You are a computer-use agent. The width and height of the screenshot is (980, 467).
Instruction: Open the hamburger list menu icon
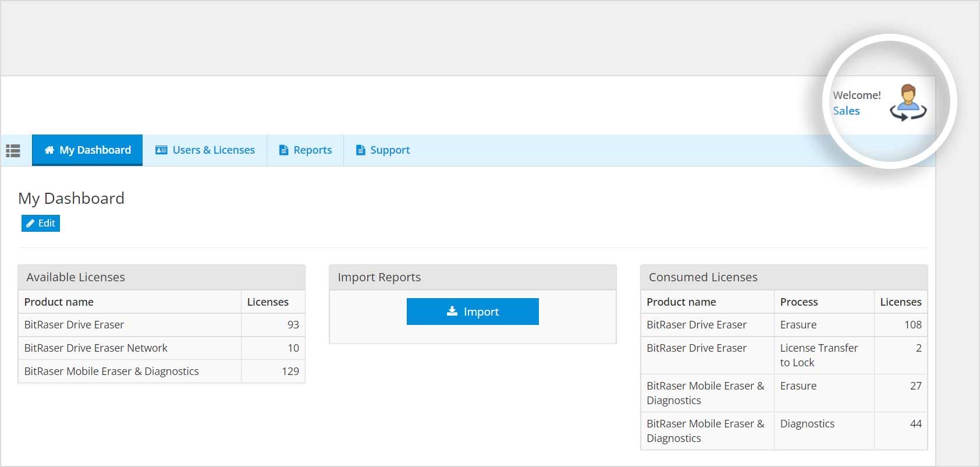pyautogui.click(x=13, y=151)
